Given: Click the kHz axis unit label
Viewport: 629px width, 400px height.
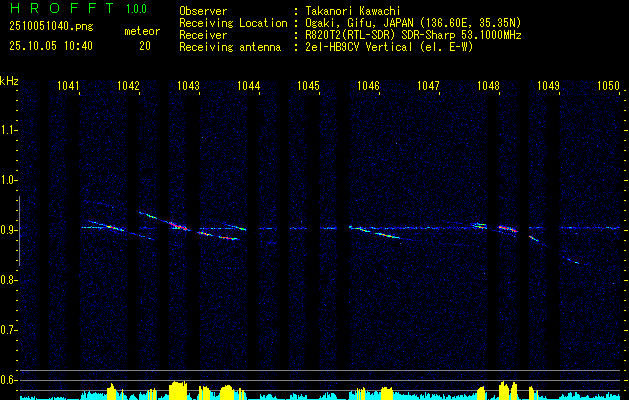Looking at the screenshot, I should [x=9, y=81].
